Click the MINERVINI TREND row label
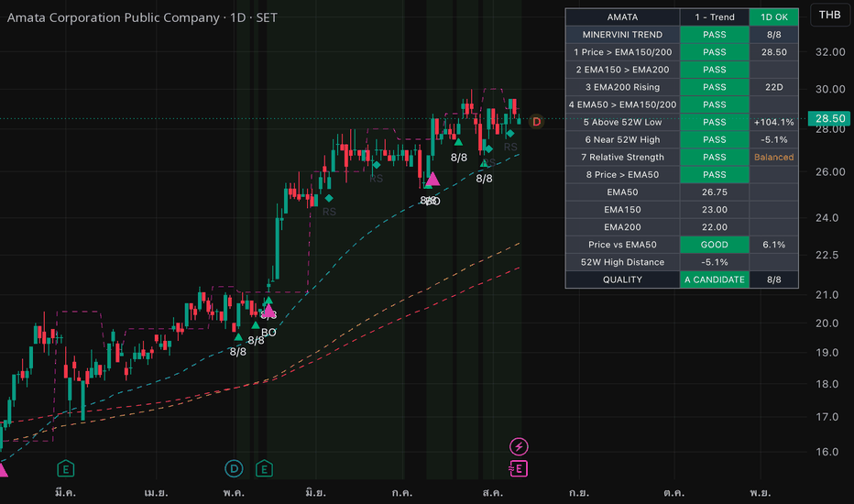 (622, 34)
